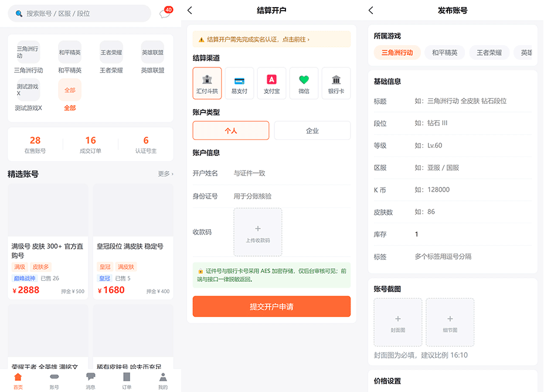Open the messages bubble with 40 badge
Viewport: 544px width, 392px height.
[165, 13]
